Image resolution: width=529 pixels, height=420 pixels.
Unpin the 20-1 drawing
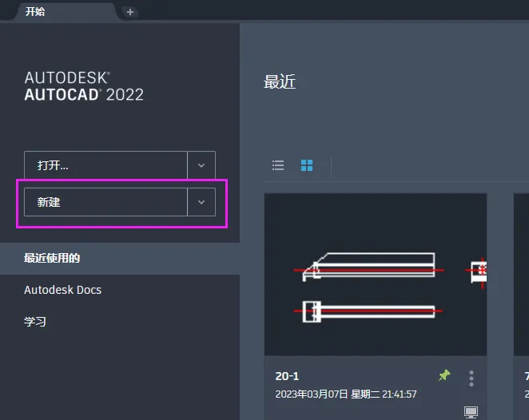(444, 375)
